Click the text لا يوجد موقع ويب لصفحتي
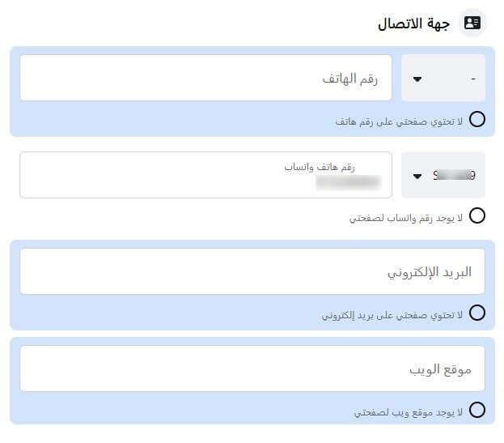The image size is (504, 443). point(409,411)
